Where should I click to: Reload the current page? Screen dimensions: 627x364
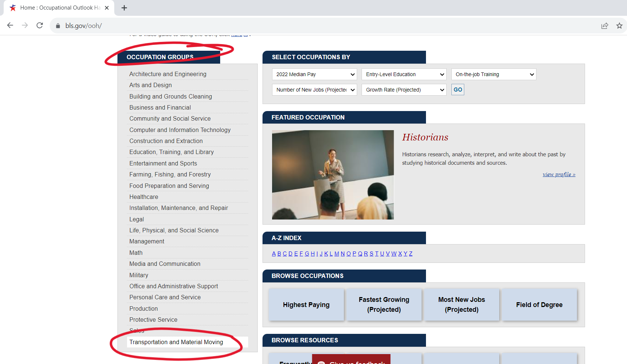point(40,25)
